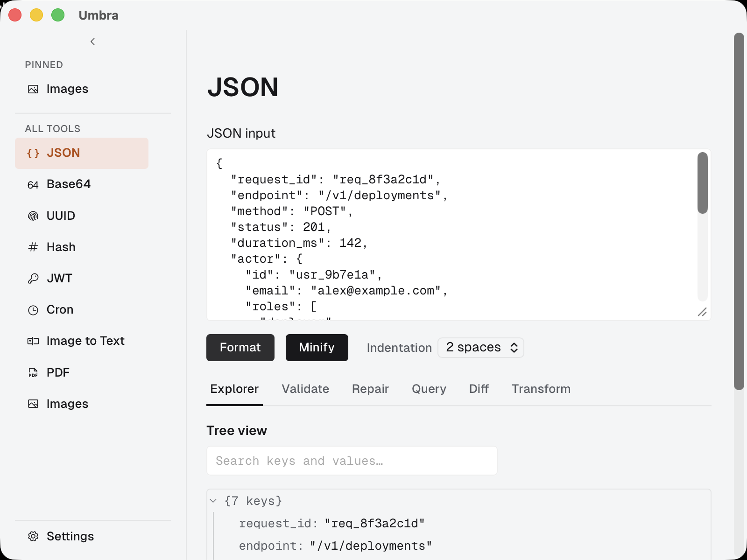Click the Format button
Screen dimensions: 747x560
240,348
